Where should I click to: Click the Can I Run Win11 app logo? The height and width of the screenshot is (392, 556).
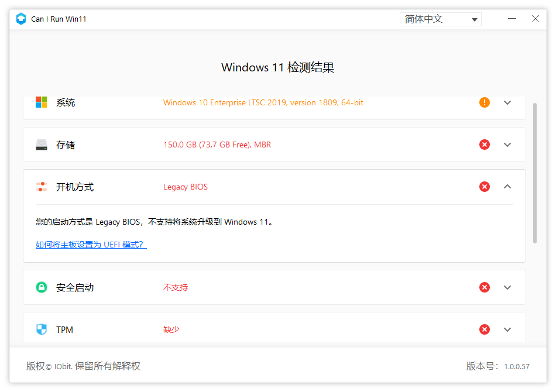(x=21, y=19)
